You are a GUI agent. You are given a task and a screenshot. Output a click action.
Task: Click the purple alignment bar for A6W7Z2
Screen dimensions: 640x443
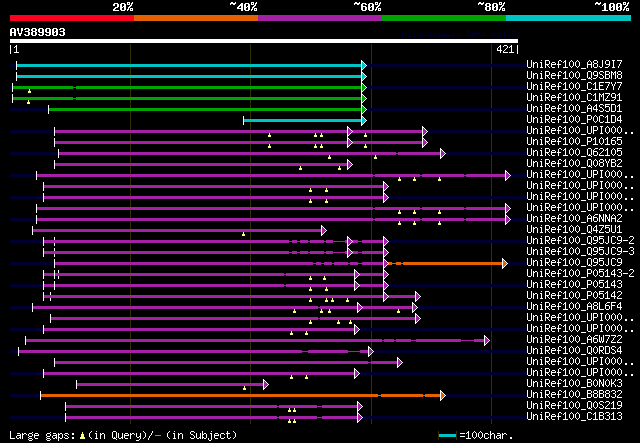tap(255, 341)
